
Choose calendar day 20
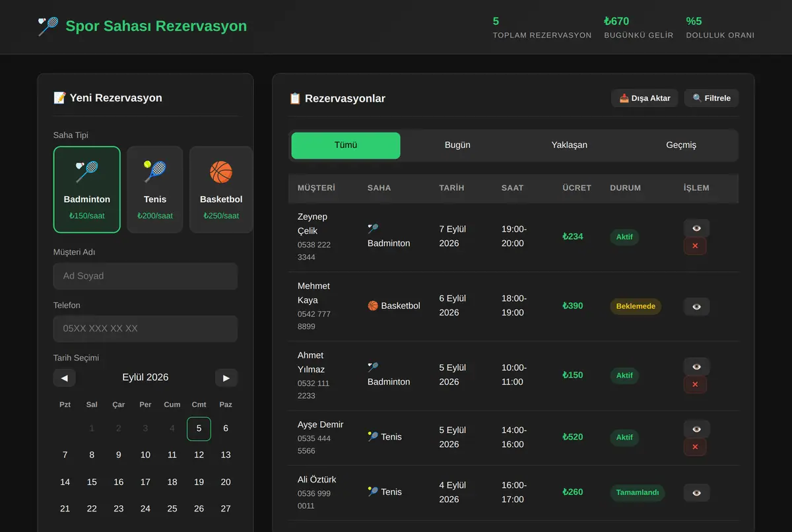(x=226, y=482)
